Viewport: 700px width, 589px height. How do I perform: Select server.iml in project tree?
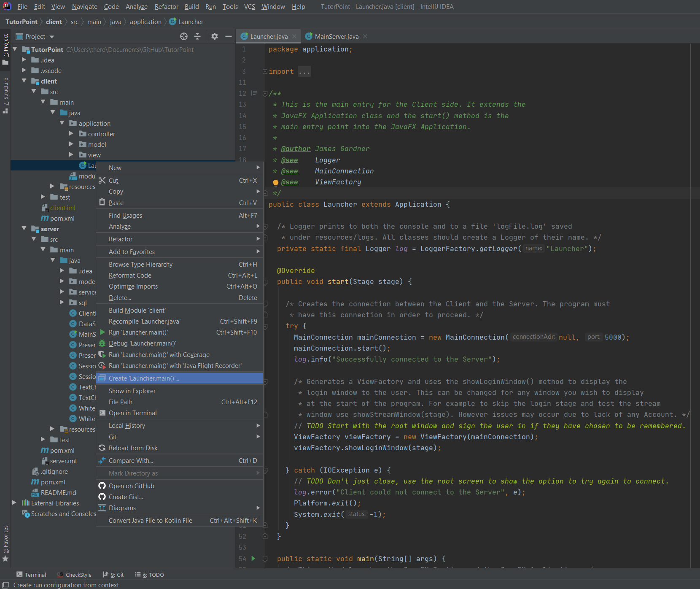click(x=63, y=461)
